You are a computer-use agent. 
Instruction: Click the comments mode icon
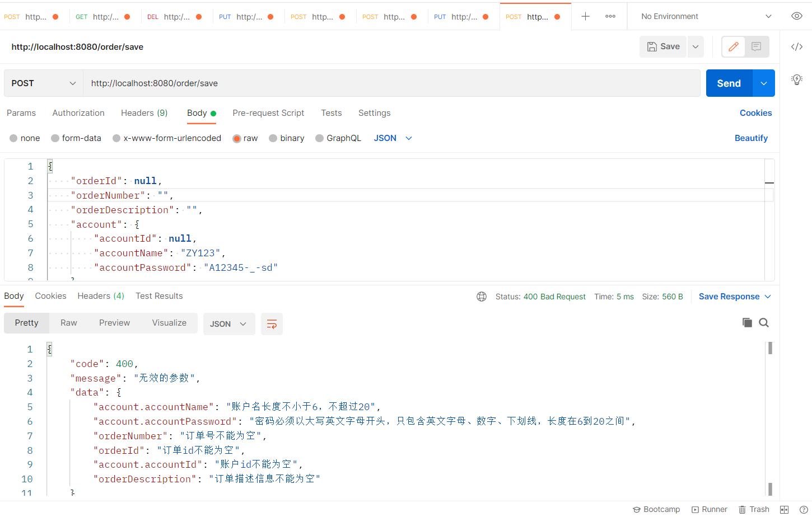757,46
